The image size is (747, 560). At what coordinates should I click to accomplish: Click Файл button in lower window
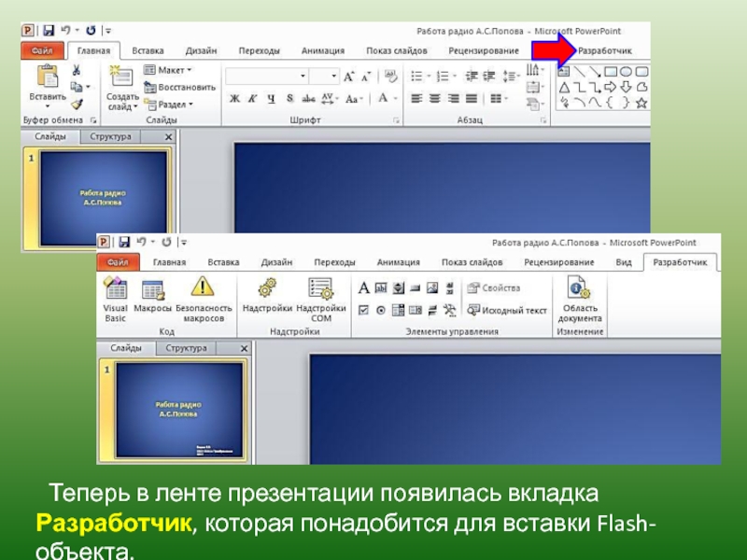pyautogui.click(x=118, y=262)
